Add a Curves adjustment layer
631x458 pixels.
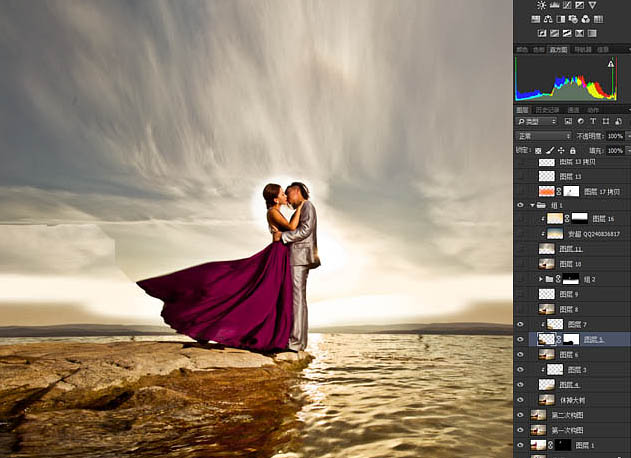coord(567,5)
